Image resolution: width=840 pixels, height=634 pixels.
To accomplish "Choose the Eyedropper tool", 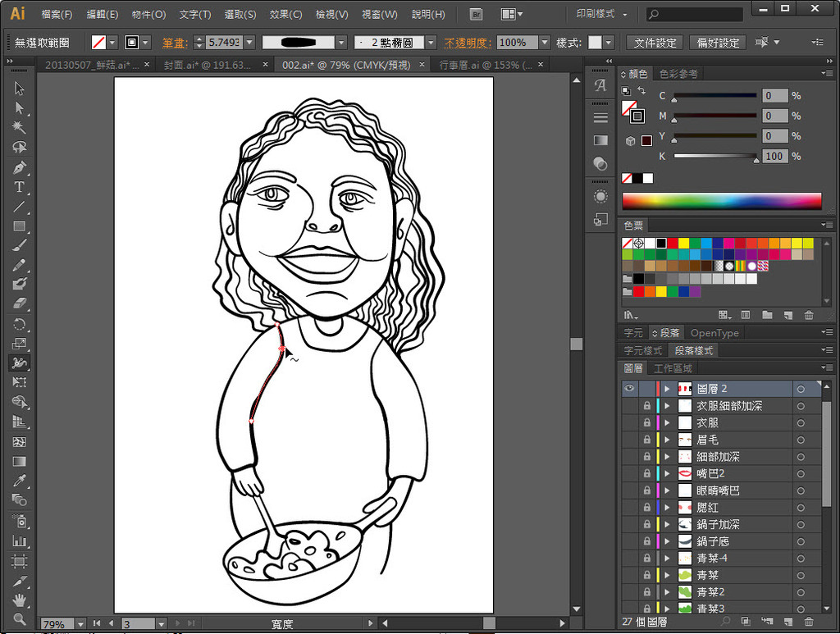I will 20,481.
